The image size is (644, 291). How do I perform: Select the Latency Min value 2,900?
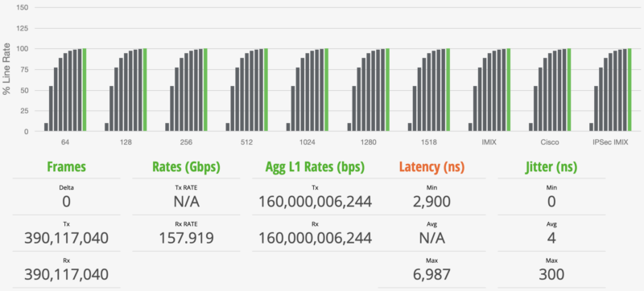click(431, 202)
